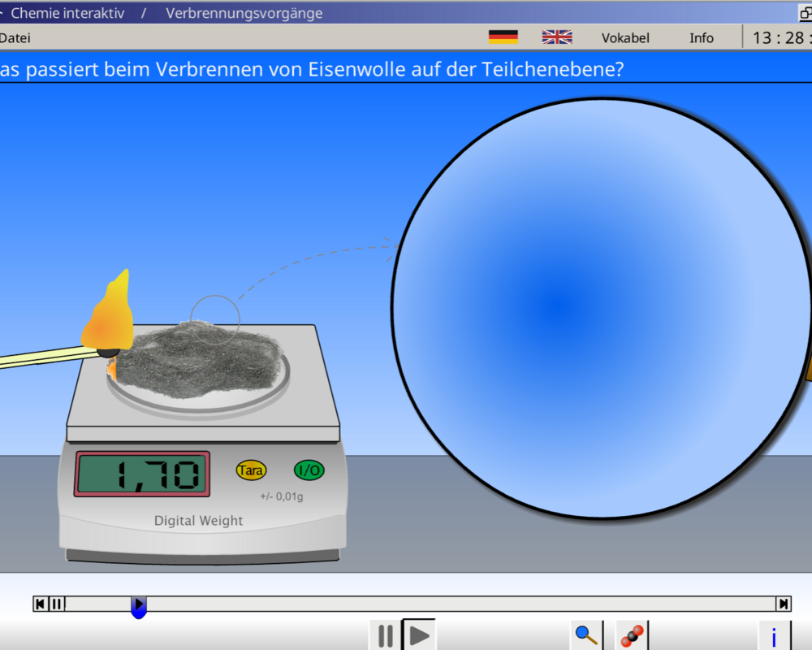812x650 pixels.
Task: Click the blue timeline position marker
Action: pos(139,606)
